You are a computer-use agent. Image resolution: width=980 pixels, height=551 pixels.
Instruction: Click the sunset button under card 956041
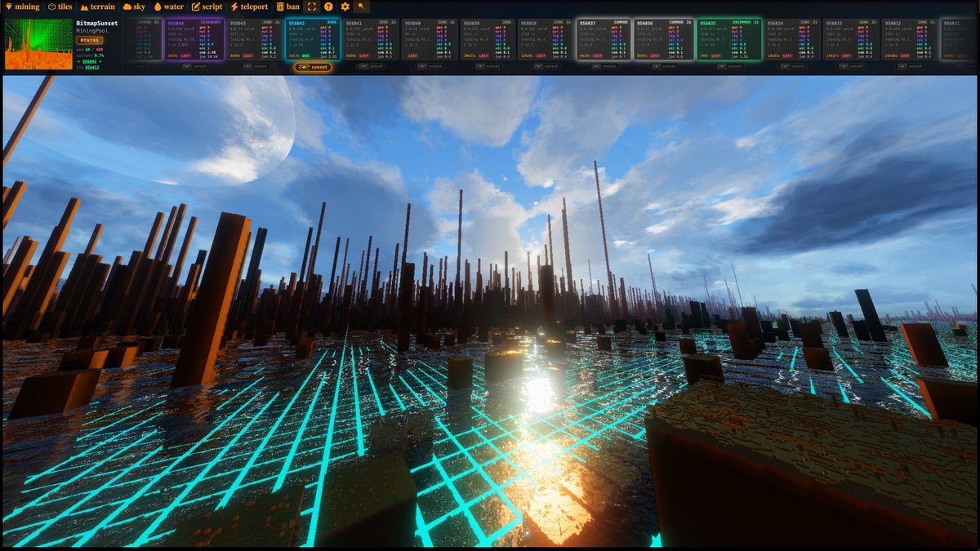click(x=371, y=66)
